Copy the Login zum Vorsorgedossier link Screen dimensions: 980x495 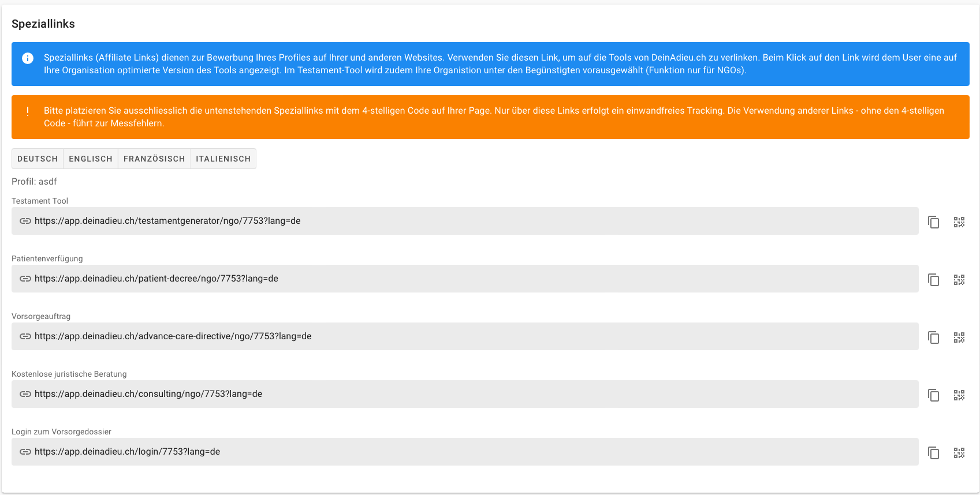pyautogui.click(x=933, y=453)
